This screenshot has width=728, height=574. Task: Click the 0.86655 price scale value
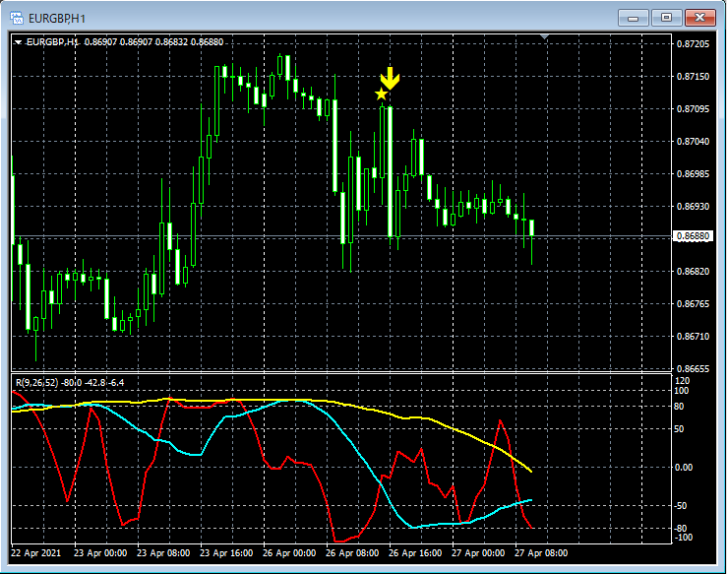pyautogui.click(x=694, y=368)
